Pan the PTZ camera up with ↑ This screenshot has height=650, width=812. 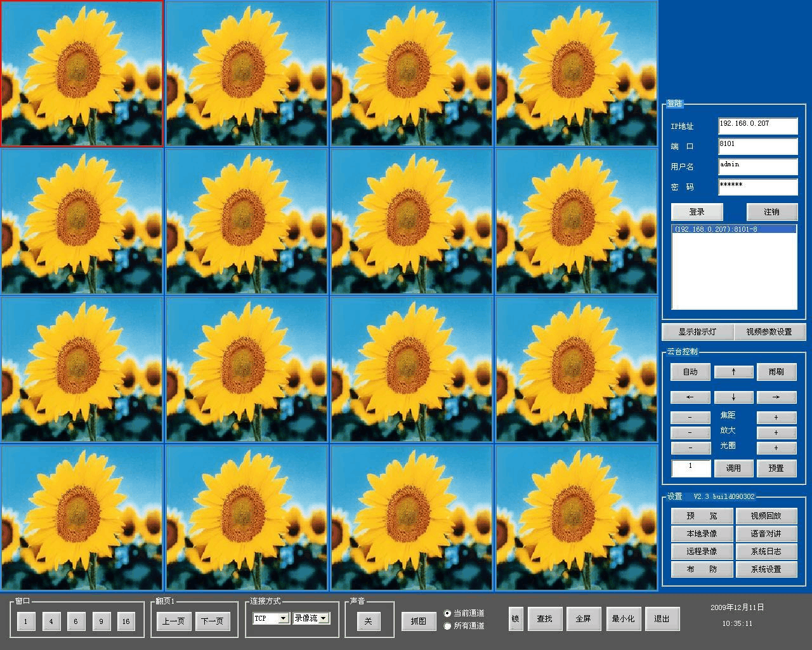click(x=733, y=372)
